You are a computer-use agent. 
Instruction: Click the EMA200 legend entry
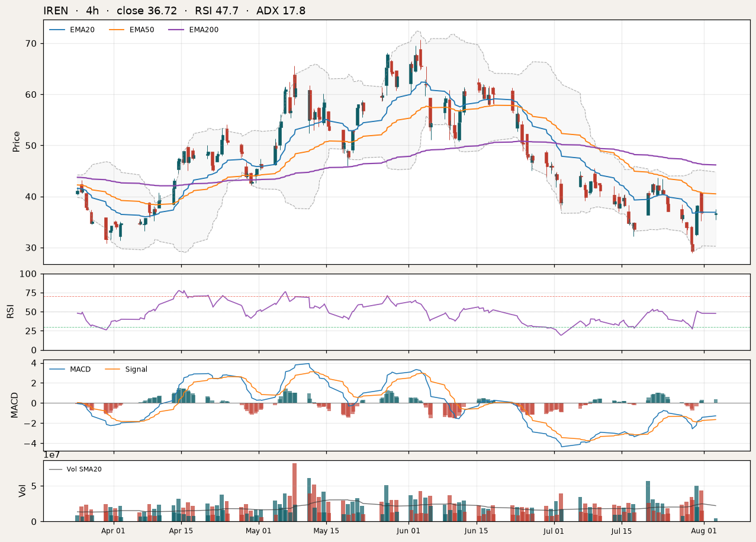pyautogui.click(x=193, y=30)
